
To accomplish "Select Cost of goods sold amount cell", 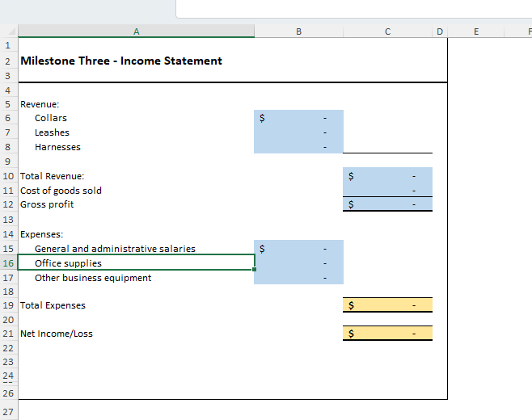I will pos(387,191).
